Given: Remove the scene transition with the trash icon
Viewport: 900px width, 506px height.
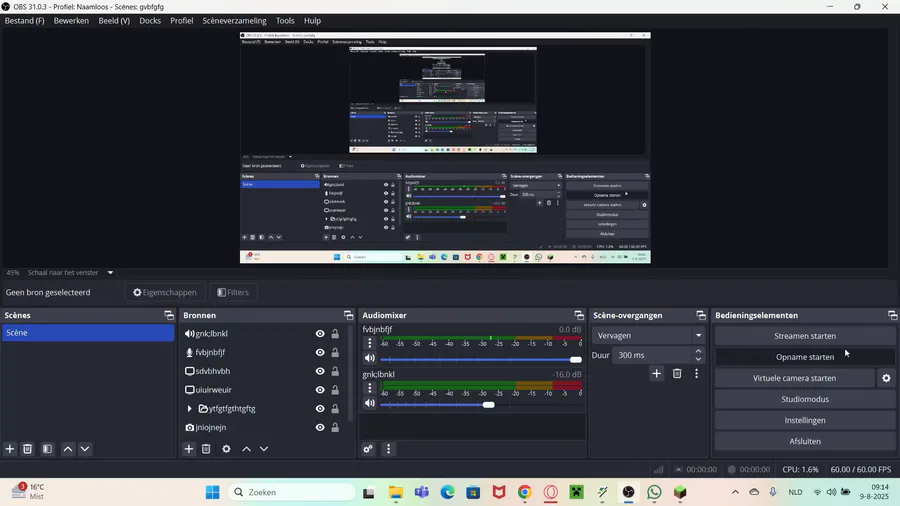Looking at the screenshot, I should point(677,373).
